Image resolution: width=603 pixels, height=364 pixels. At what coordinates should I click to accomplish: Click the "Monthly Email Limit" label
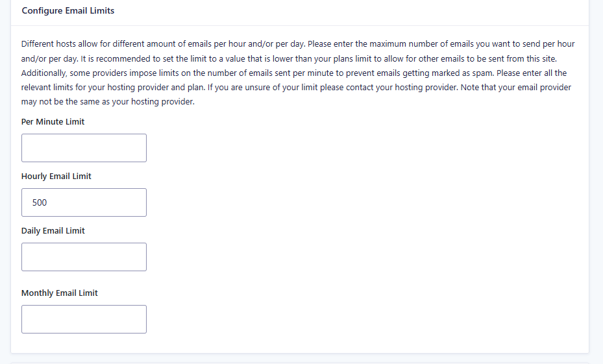coord(59,293)
